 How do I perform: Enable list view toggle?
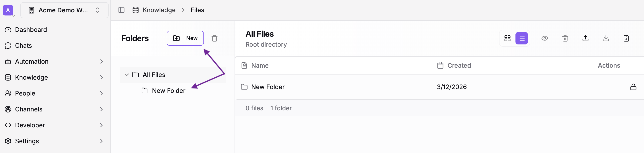click(522, 38)
